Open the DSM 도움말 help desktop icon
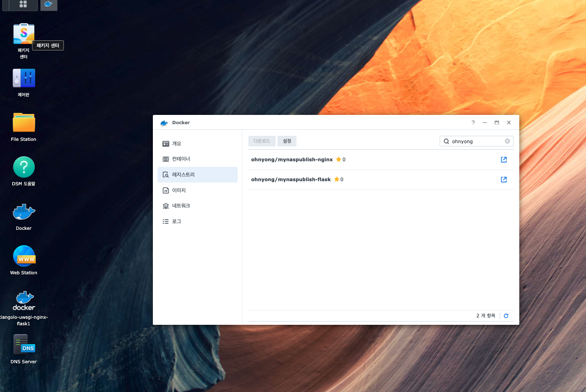This screenshot has height=392, width=586. pos(24,167)
